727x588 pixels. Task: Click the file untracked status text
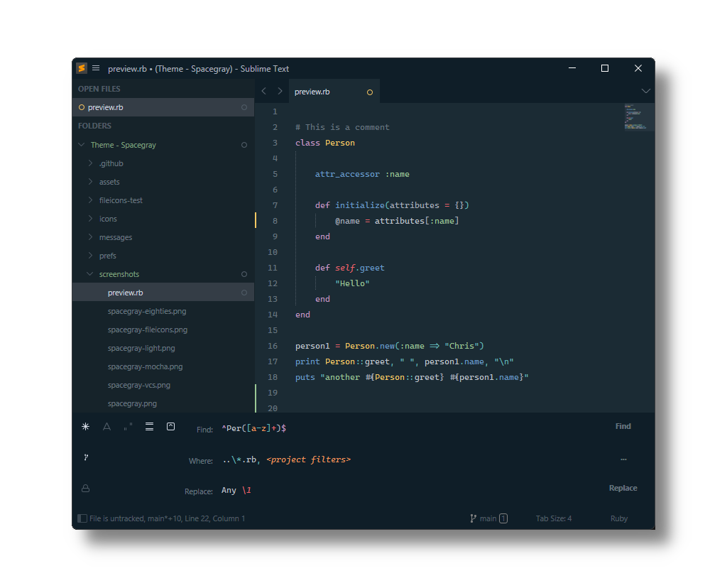(167, 518)
